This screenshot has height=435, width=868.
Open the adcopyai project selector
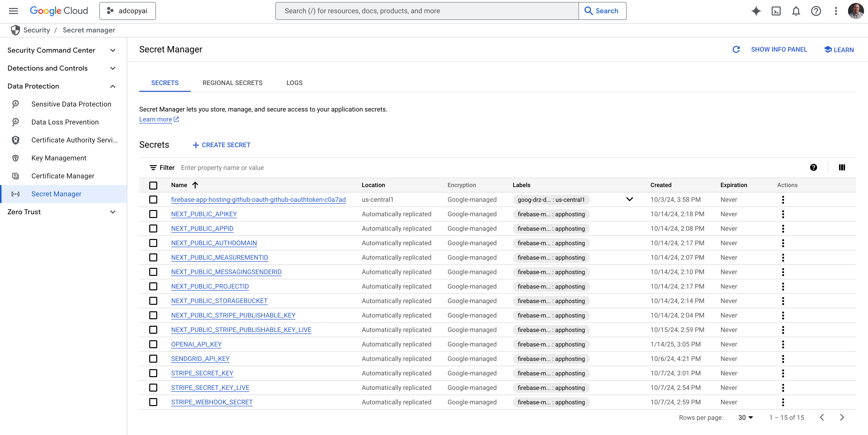click(x=127, y=11)
